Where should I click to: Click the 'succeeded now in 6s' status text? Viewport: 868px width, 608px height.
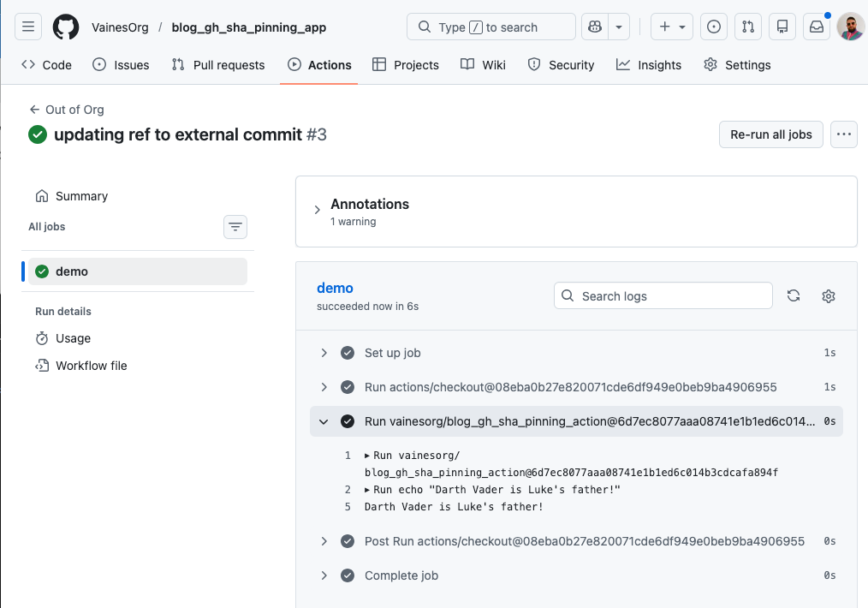pos(367,307)
